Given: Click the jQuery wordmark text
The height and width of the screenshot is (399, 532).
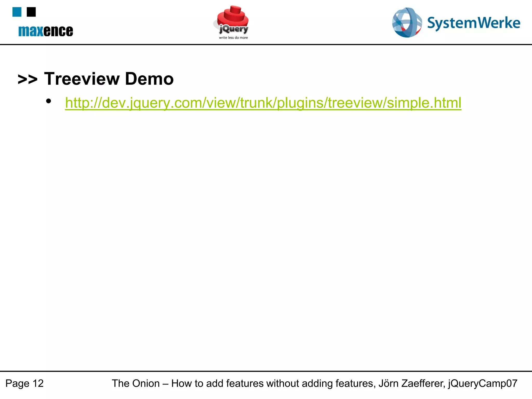Looking at the screenshot, I should tap(234, 29).
